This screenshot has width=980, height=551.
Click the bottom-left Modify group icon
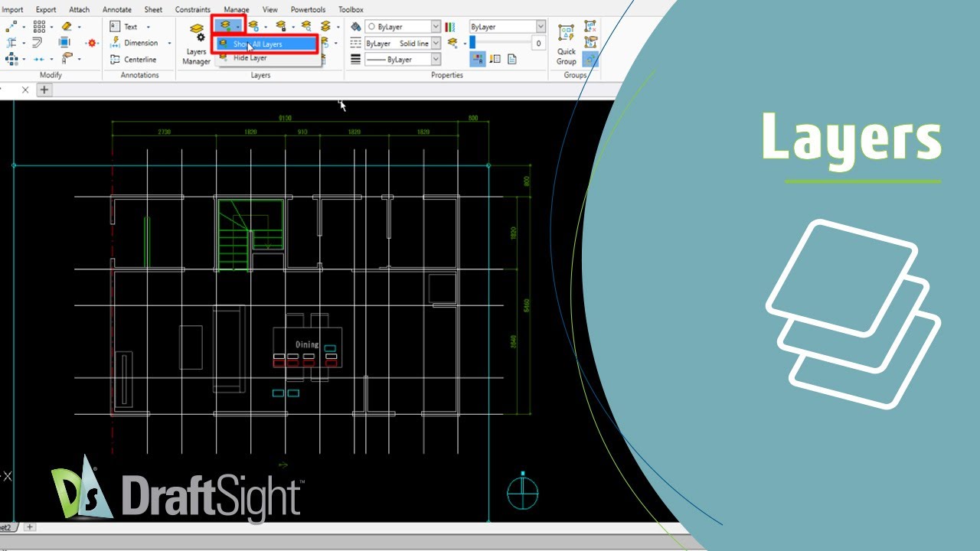(11, 59)
